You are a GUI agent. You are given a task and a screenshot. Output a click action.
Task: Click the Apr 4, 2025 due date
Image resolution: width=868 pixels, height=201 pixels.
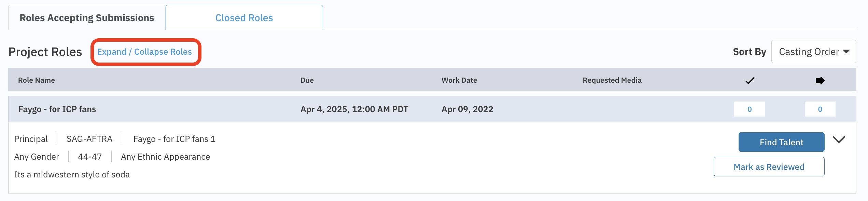[x=354, y=109]
